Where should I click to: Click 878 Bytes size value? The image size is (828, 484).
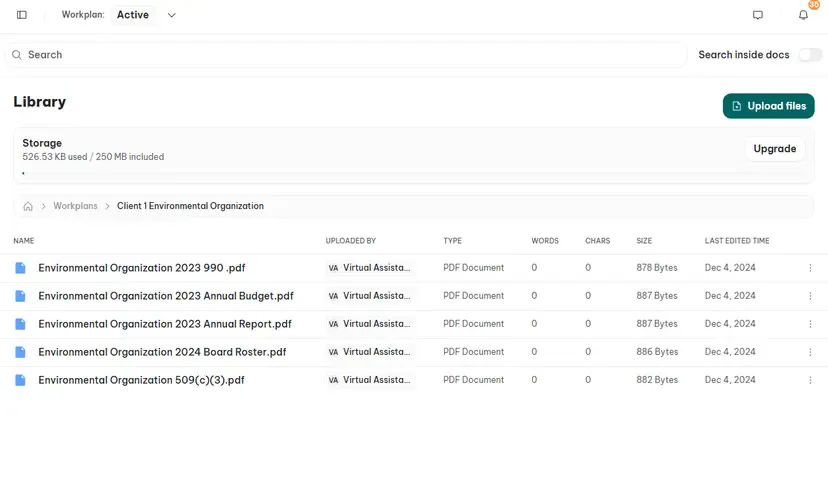tap(657, 268)
